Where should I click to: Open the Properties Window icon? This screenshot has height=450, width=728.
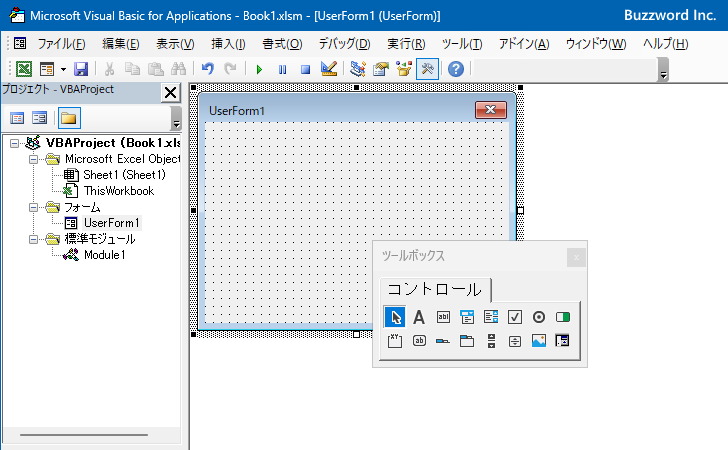click(381, 69)
